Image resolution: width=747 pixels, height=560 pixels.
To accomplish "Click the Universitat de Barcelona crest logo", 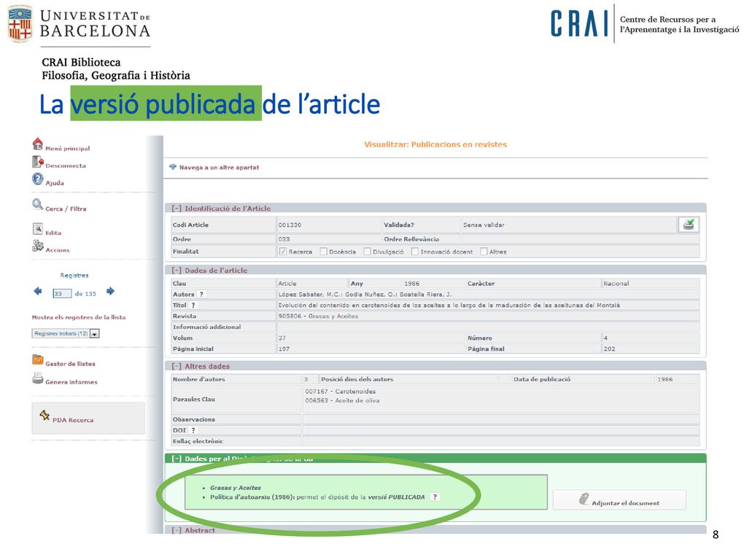I will (x=20, y=24).
